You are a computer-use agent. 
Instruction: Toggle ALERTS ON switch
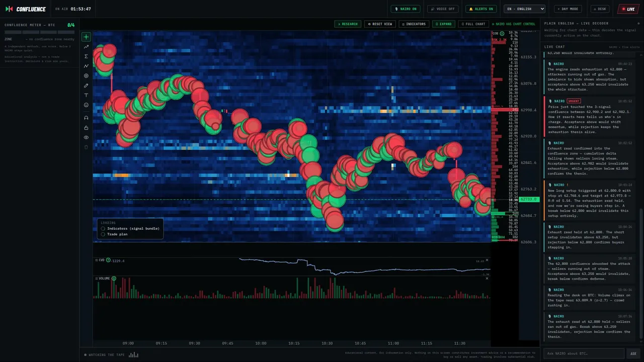481,9
